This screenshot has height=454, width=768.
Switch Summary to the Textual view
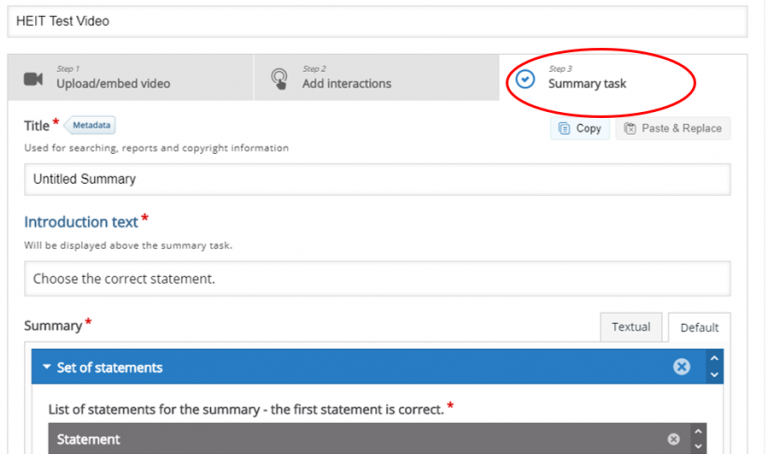click(631, 327)
